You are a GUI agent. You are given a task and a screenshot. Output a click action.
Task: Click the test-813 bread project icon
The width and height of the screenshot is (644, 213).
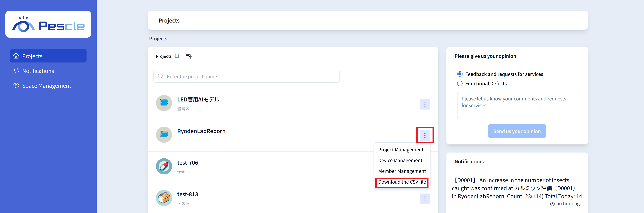pos(164,198)
